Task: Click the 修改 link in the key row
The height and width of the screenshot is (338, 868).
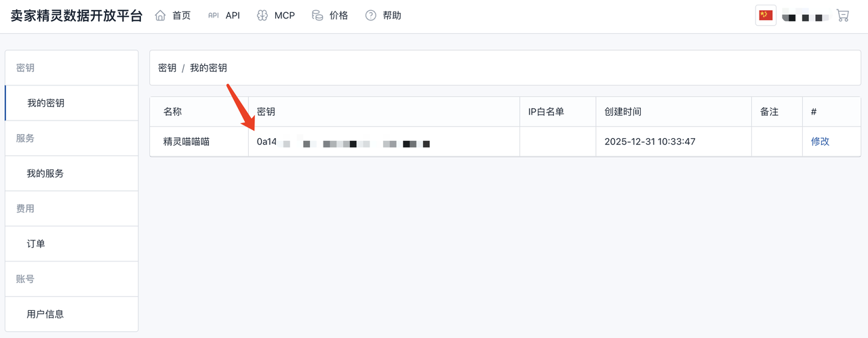Action: point(820,142)
